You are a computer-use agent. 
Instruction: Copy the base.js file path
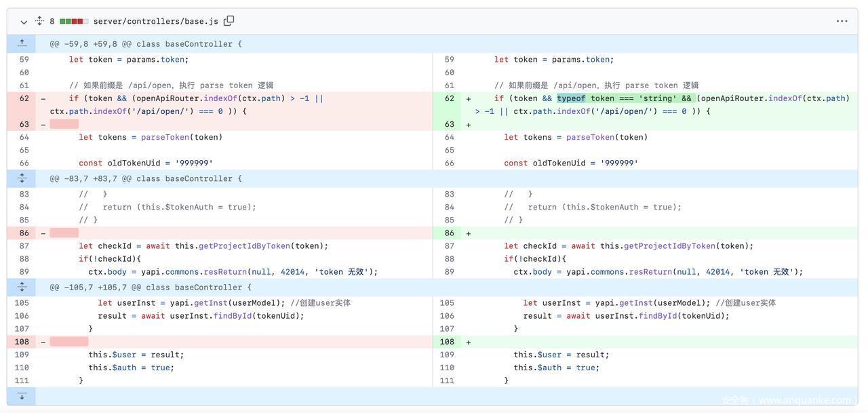tap(229, 21)
